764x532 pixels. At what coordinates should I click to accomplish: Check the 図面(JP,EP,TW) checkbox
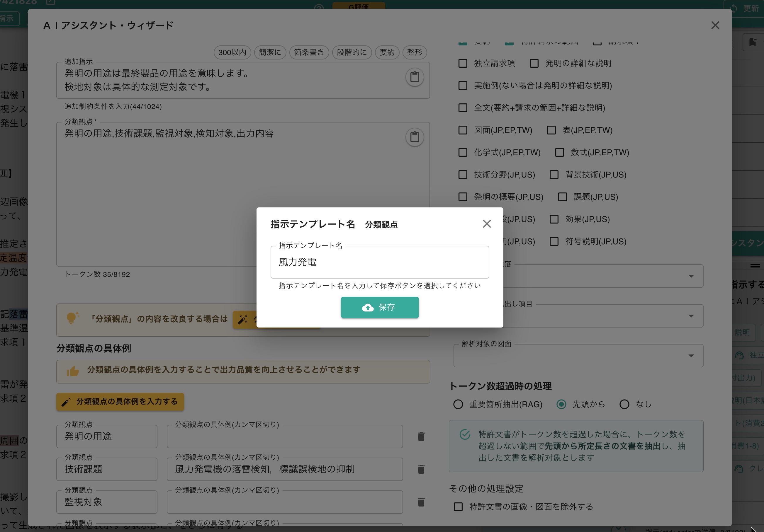(463, 130)
